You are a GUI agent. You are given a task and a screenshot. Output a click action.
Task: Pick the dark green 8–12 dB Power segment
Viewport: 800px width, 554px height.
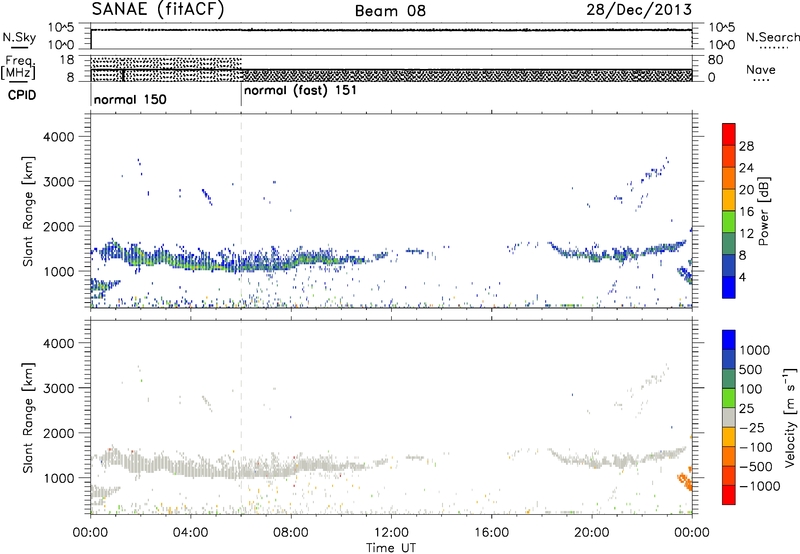[729, 243]
